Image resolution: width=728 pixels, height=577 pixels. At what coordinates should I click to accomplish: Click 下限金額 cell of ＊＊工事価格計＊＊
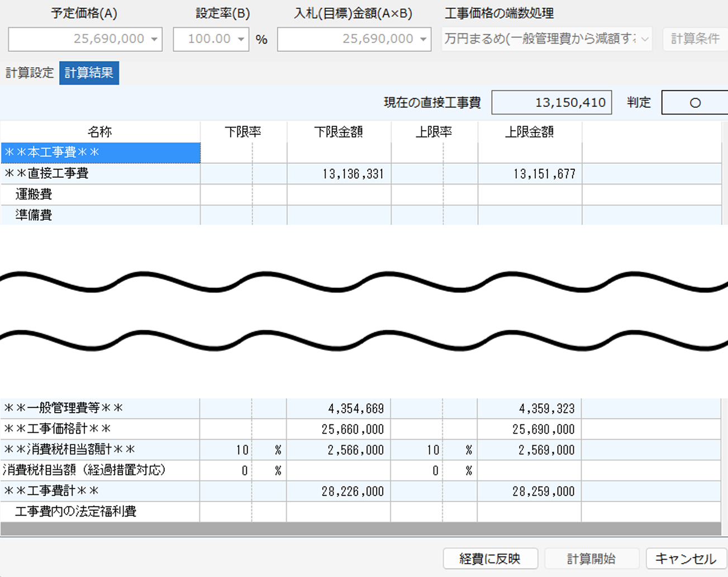pos(339,429)
